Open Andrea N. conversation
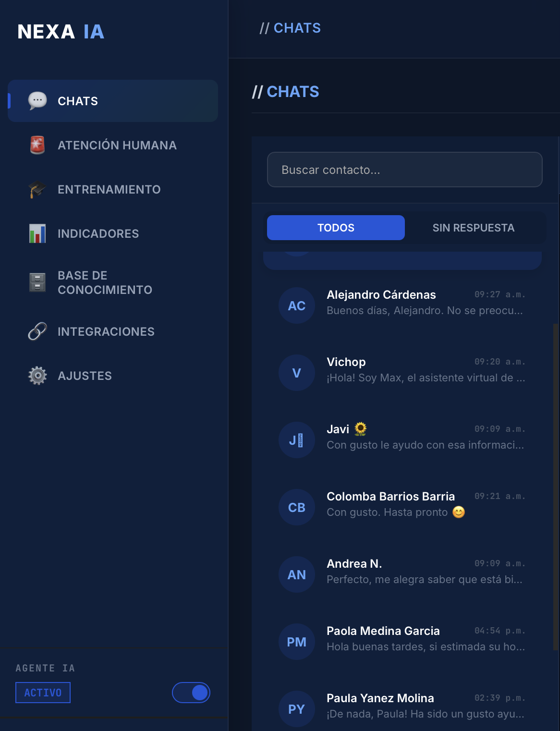 click(402, 574)
